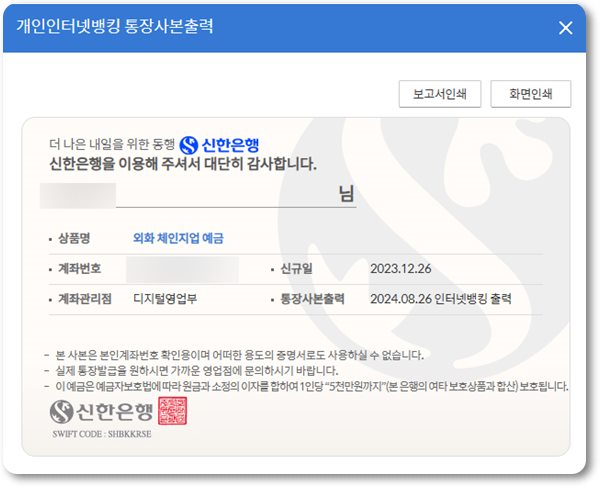Click the 상품명 label
Viewport: 600px width, 488px height.
pyautogui.click(x=74, y=238)
